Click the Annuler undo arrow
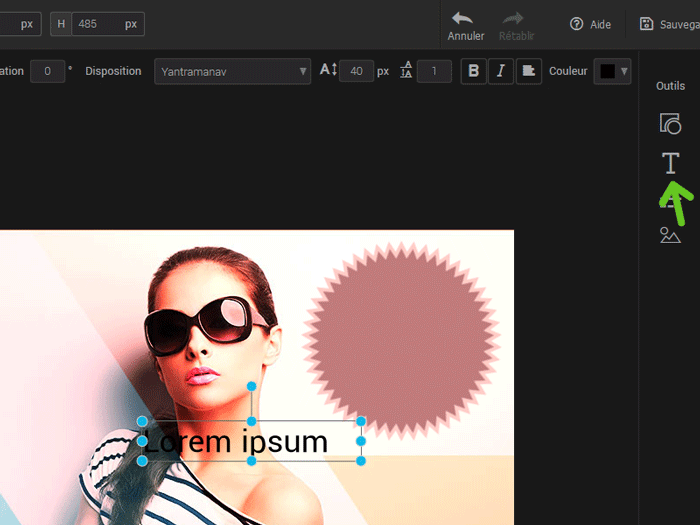700x525 pixels. click(x=463, y=19)
